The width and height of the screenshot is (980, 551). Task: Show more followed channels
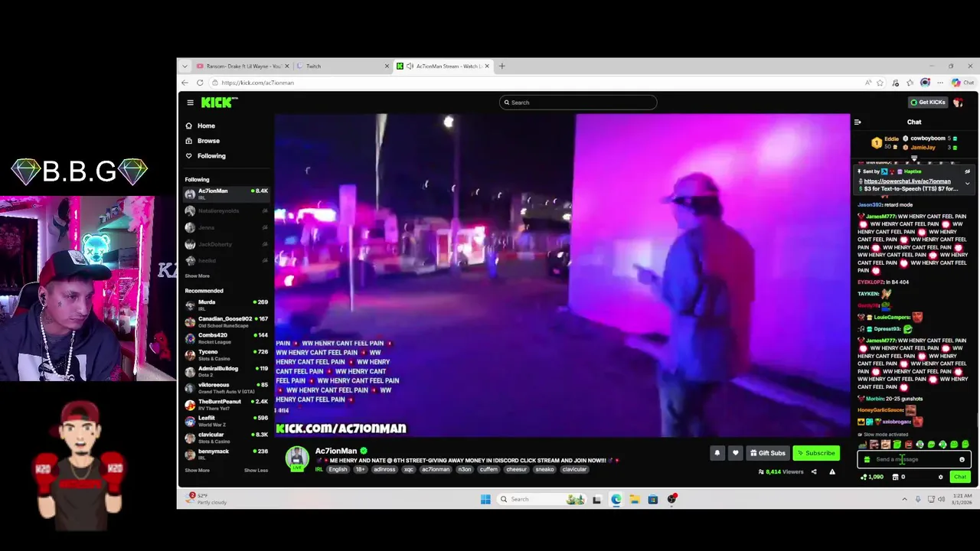197,276
